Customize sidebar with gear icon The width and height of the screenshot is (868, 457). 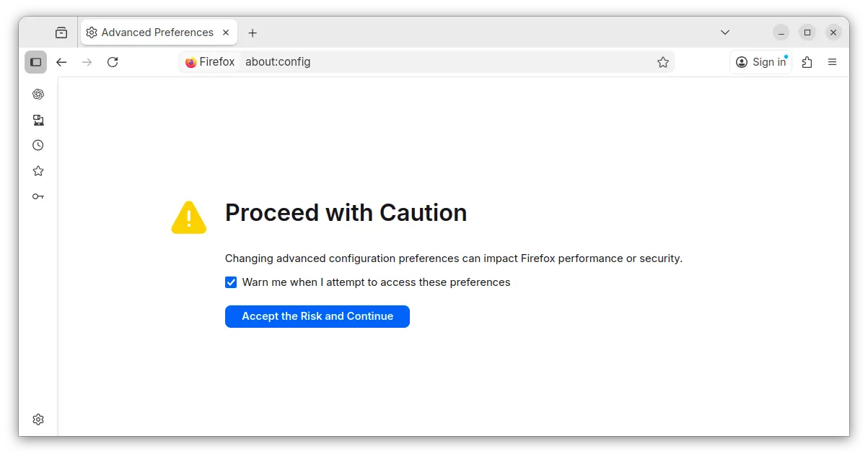pos(38,419)
